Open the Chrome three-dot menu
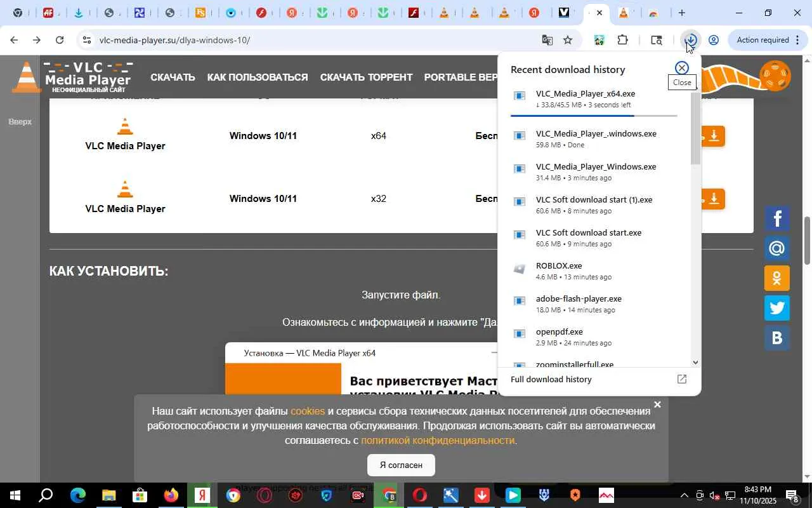The image size is (812, 508). pyautogui.click(x=797, y=40)
